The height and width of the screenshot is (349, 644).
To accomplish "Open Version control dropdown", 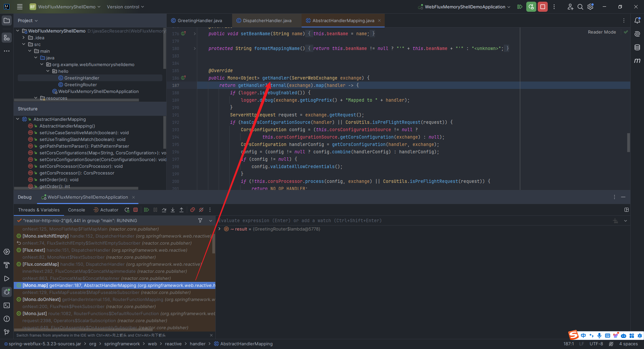I will click(125, 7).
